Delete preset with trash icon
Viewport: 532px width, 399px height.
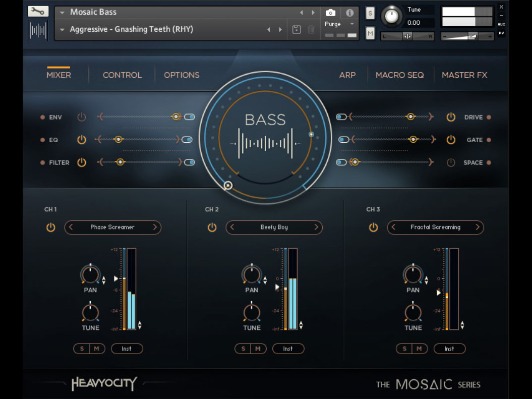tap(311, 30)
